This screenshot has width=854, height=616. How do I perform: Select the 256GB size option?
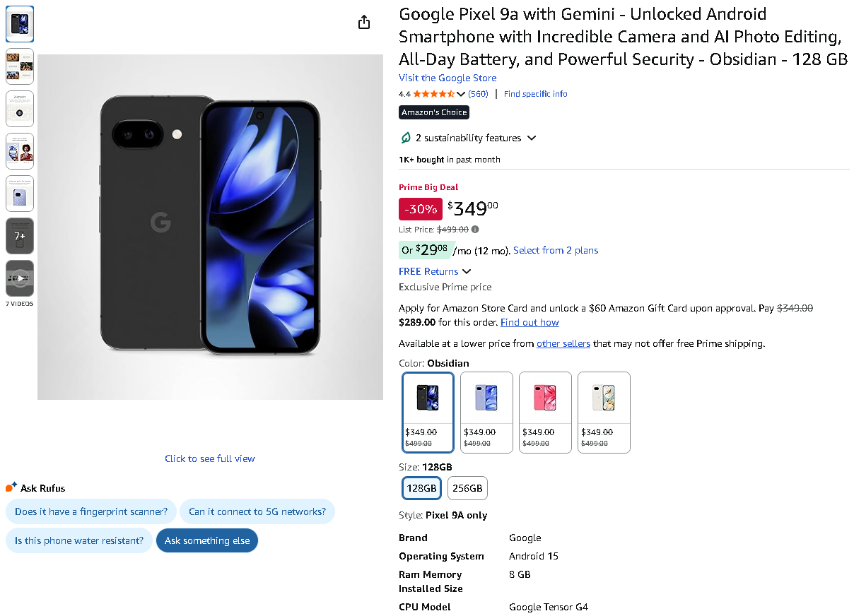[467, 488]
